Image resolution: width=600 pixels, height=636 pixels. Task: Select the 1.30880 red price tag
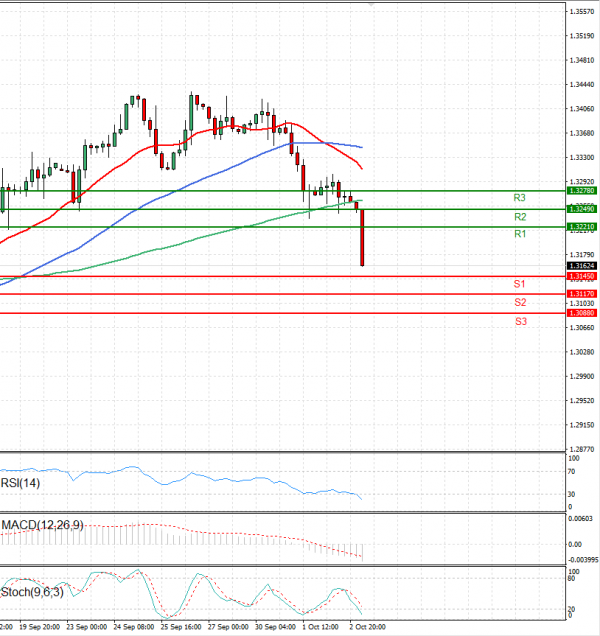click(582, 313)
